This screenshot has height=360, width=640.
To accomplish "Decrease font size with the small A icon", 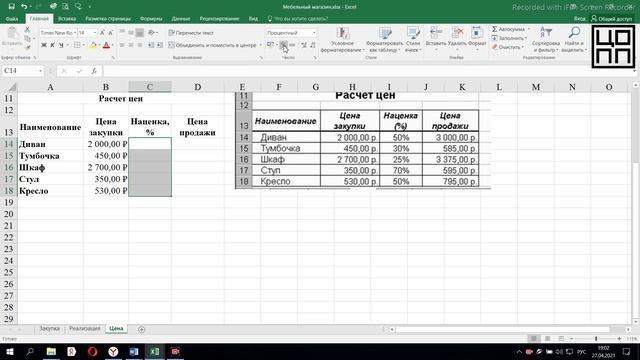I will coord(110,33).
